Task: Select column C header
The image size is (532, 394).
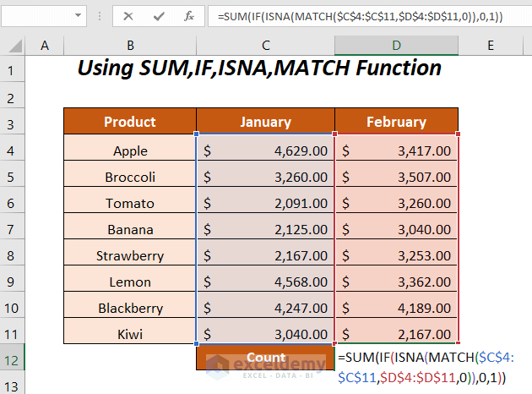Action: (265, 45)
